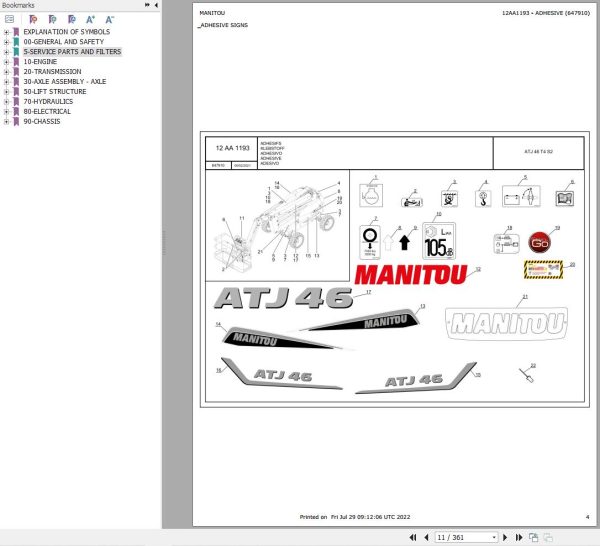This screenshot has height=546, width=600.
Task: Open the EXPLANATION OF SYMBOLS bookmark
Action: tap(67, 32)
